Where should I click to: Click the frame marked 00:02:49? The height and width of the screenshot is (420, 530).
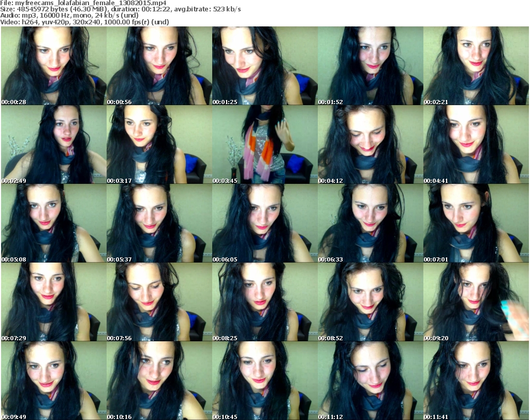54,144
